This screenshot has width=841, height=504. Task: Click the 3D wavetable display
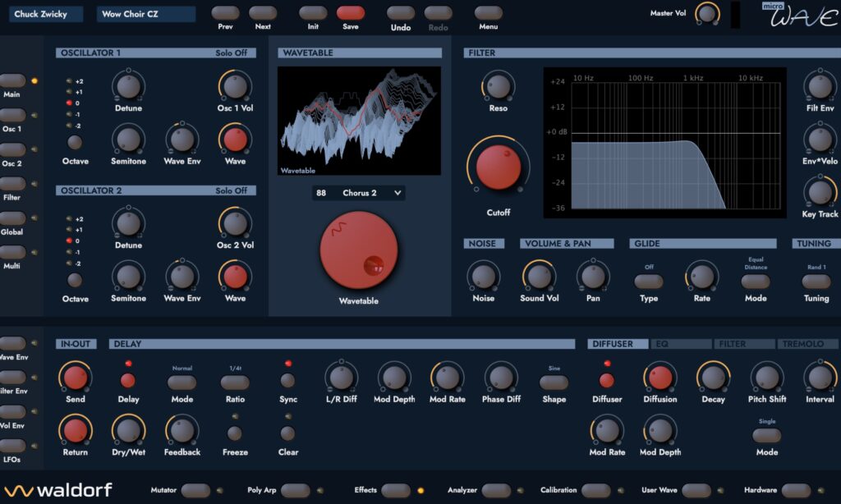359,121
